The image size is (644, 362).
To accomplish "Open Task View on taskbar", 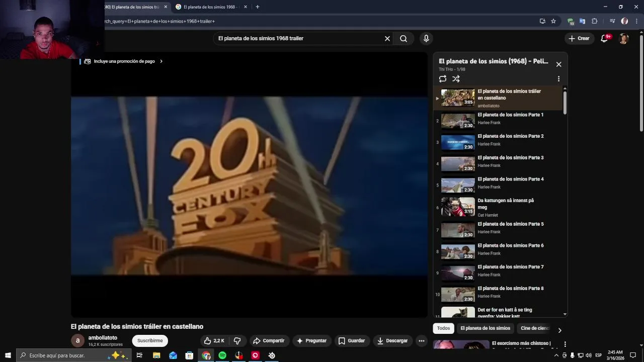I will click(x=139, y=355).
